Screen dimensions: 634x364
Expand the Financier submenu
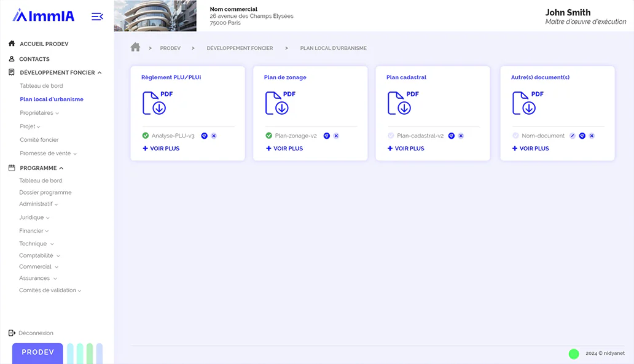pyautogui.click(x=47, y=231)
